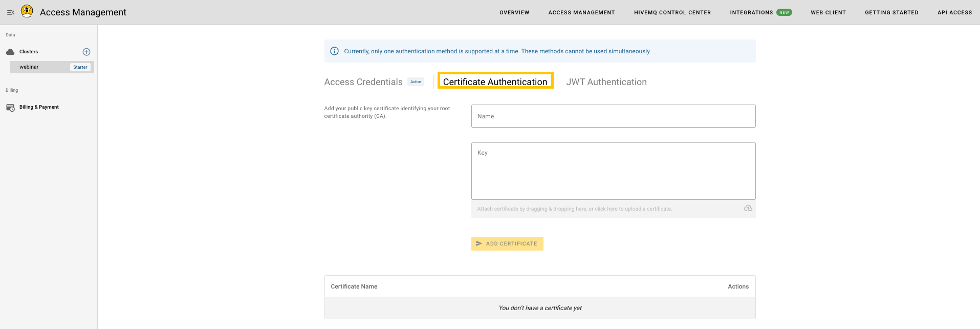
Task: Click the Clusters cloud icon
Action: click(x=10, y=52)
